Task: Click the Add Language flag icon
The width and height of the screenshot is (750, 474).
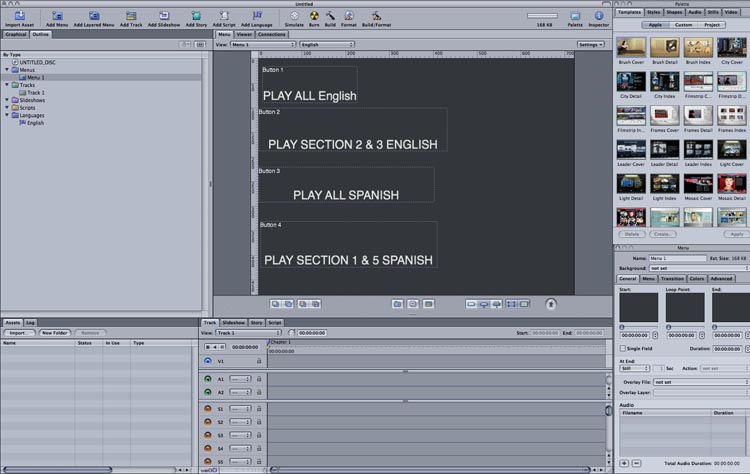Action: [x=257, y=16]
